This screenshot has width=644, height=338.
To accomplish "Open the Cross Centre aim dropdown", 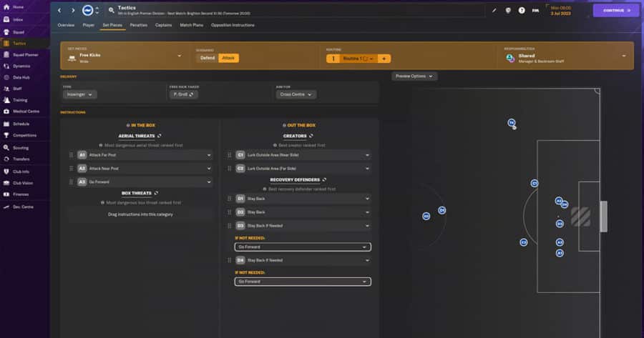I will pos(296,94).
